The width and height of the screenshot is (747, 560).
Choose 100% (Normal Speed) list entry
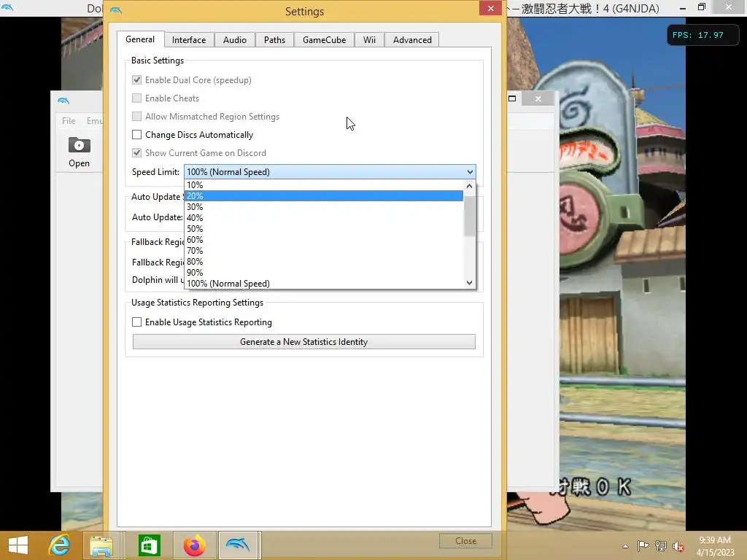pos(323,284)
